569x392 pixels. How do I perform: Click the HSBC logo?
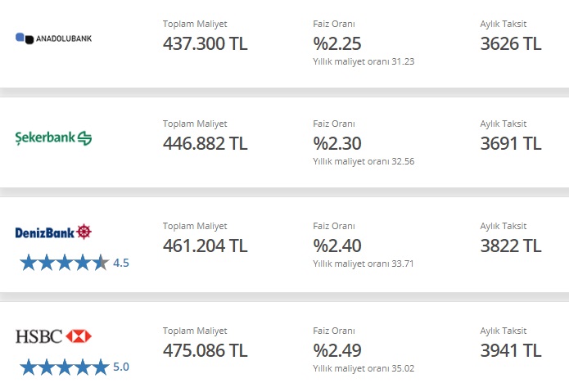(x=53, y=336)
